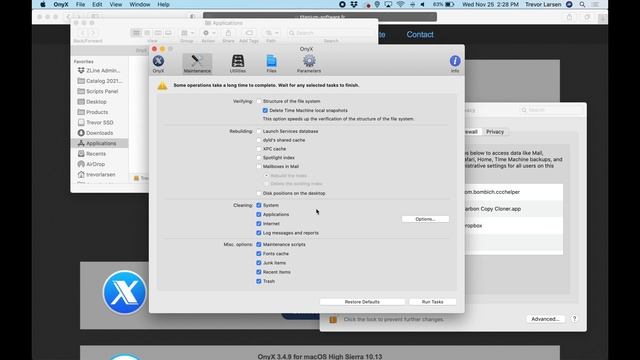Click Restore Defaults button
Viewport: 640px width, 360px height.
click(x=362, y=302)
